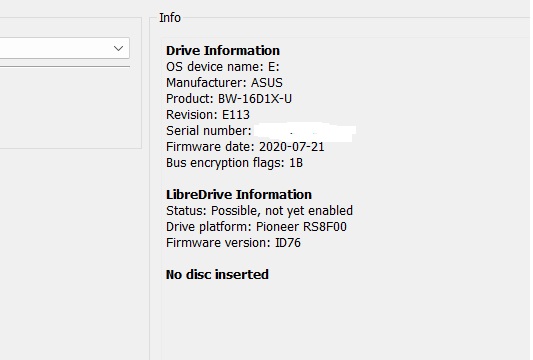533x360 pixels.
Task: Select the Product BW-16D1X-U text
Action: coord(229,99)
